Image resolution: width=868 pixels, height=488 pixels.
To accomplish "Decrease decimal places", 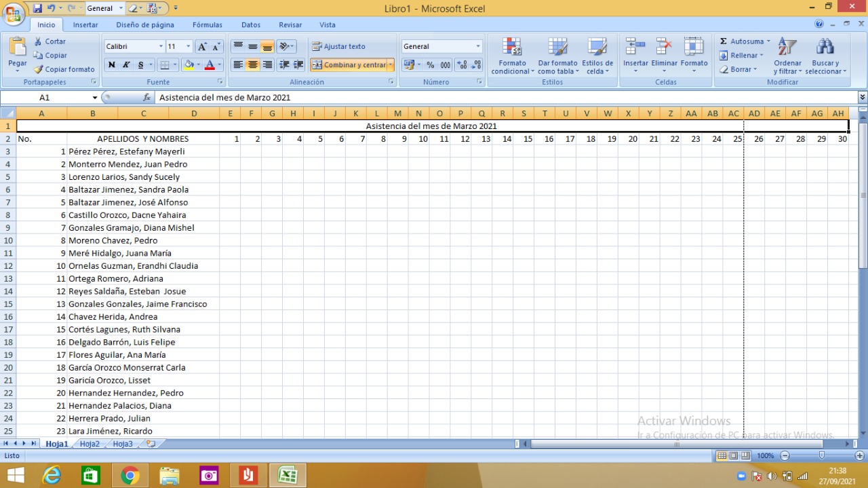I will click(476, 65).
